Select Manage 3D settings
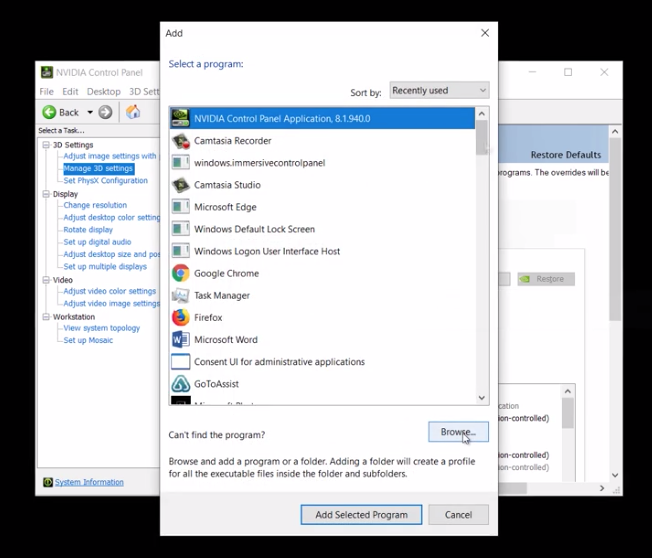Screen dimensions: 652x558 [98, 168]
